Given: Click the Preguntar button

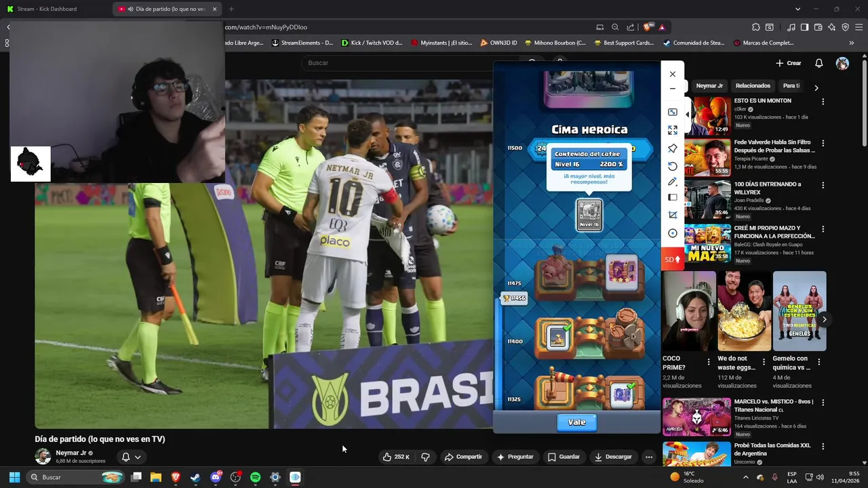Looking at the screenshot, I should pyautogui.click(x=515, y=457).
